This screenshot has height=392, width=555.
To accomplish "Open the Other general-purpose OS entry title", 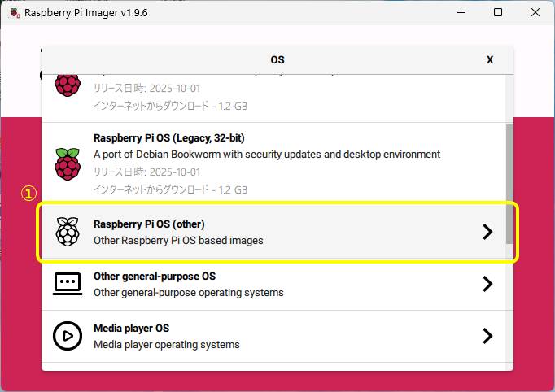I will point(154,277).
